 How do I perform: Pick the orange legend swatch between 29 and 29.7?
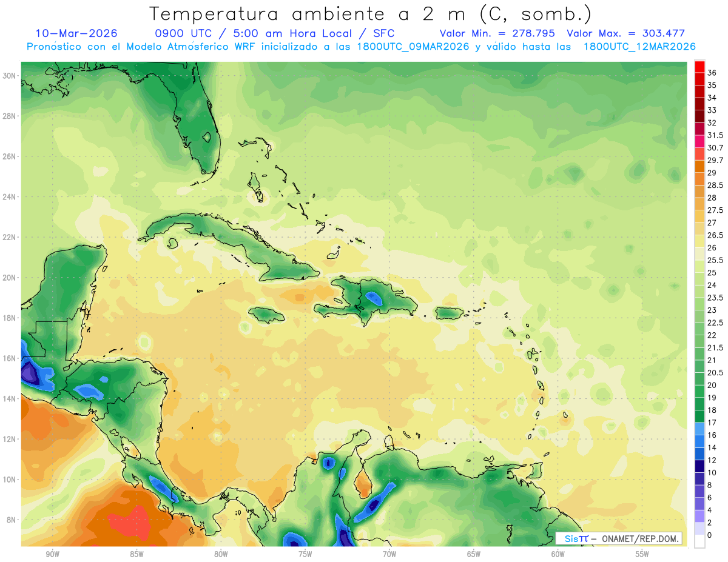699,167
